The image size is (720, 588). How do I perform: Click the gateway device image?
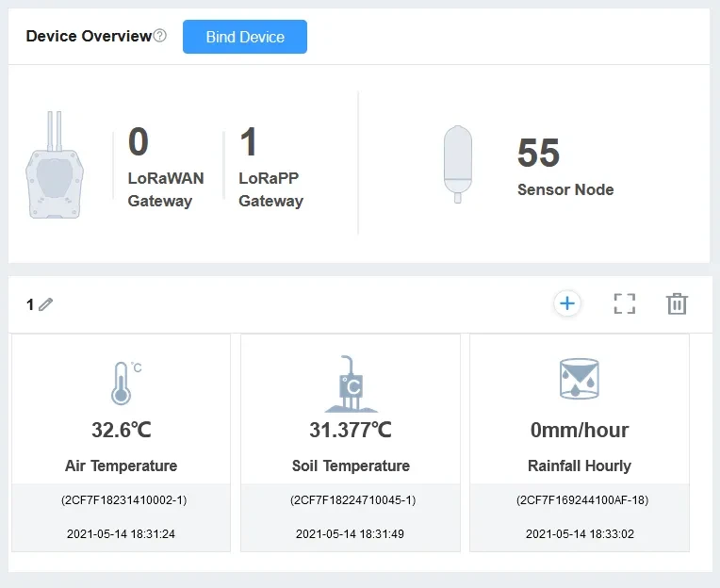coord(53,166)
